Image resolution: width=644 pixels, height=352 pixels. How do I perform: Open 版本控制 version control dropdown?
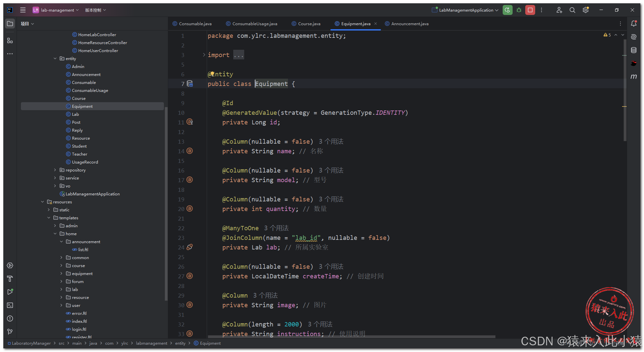[96, 10]
